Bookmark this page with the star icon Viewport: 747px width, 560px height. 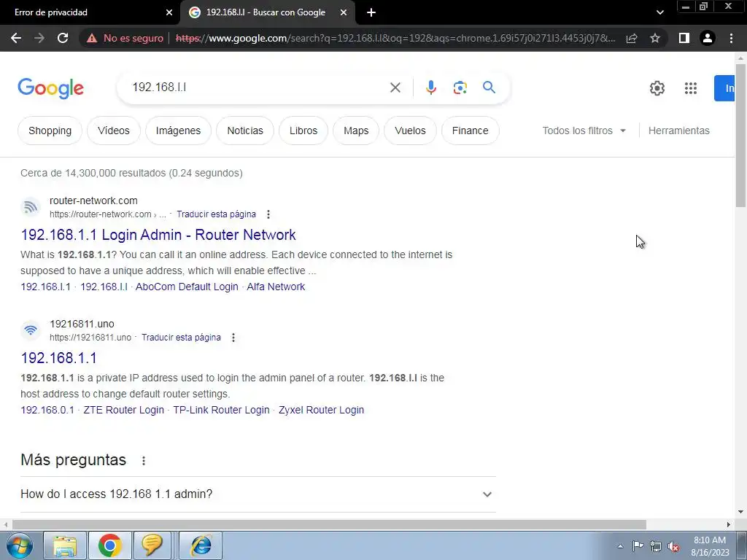(655, 38)
